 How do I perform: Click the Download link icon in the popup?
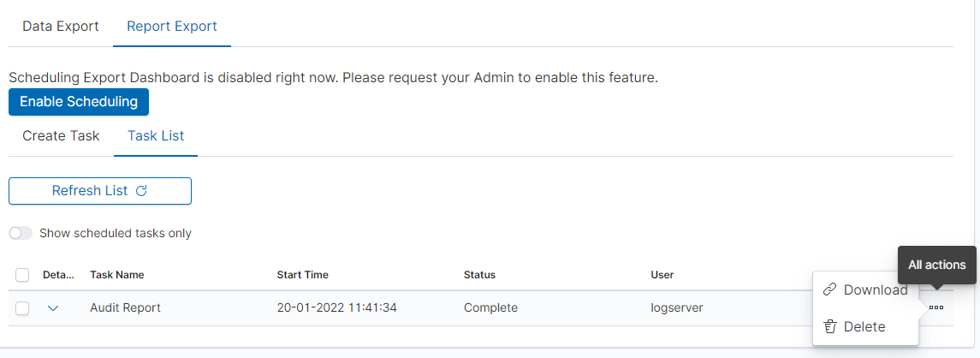(x=829, y=289)
